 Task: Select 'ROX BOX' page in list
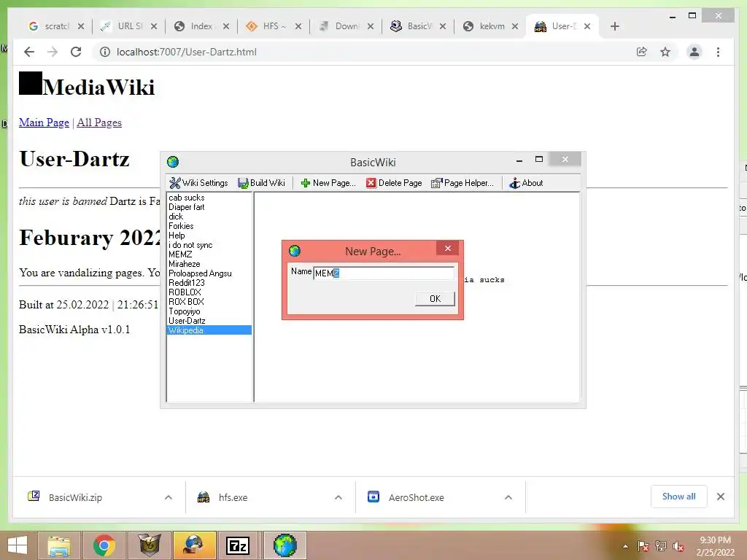point(186,302)
